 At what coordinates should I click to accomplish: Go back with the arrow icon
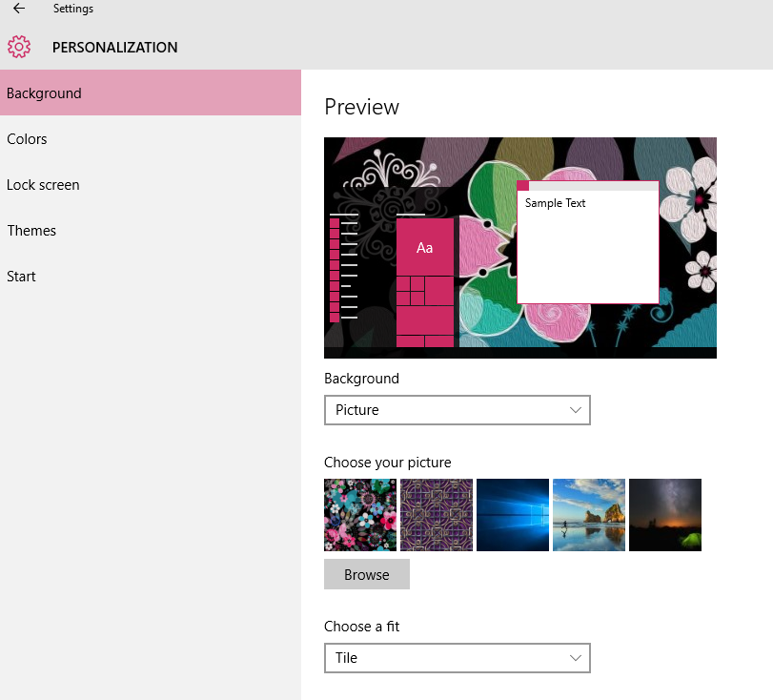point(19,9)
